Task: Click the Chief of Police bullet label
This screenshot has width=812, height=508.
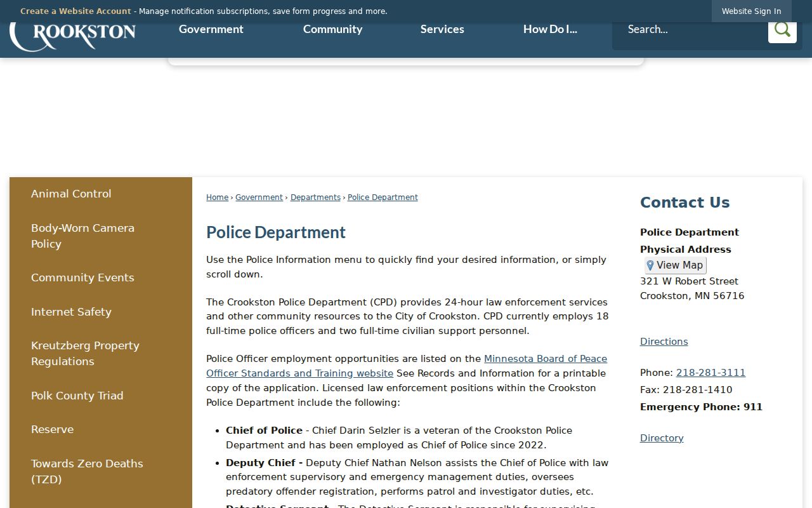Action: pyautogui.click(x=264, y=431)
